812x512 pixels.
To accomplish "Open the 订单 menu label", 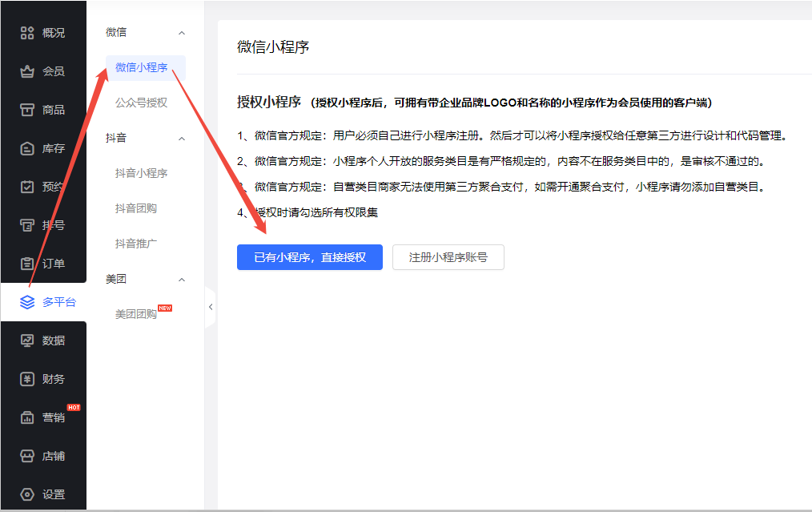I will (x=54, y=264).
